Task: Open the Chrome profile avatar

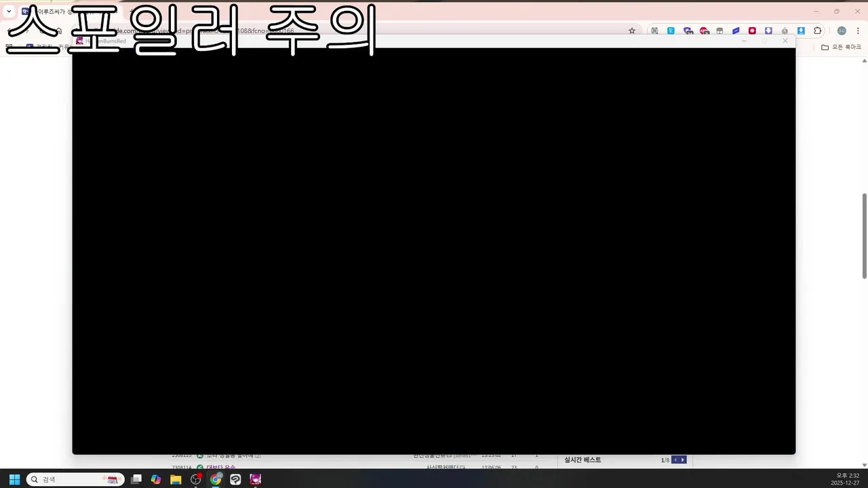Action: [842, 30]
